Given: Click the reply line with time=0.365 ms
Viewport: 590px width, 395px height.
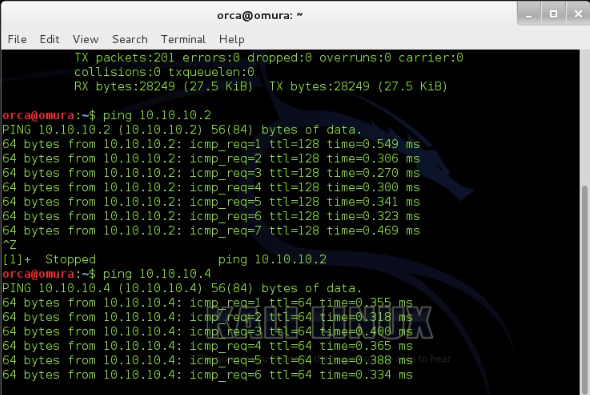Looking at the screenshot, I should point(207,346).
